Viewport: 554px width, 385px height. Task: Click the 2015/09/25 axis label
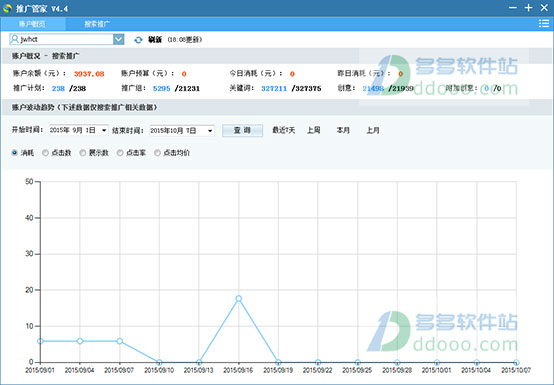click(x=357, y=370)
